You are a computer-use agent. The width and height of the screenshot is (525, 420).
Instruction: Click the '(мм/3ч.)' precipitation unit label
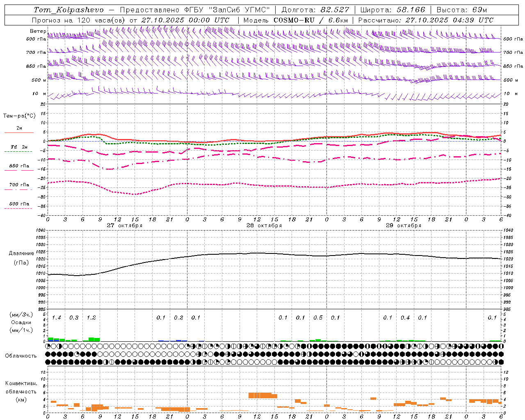(21, 315)
